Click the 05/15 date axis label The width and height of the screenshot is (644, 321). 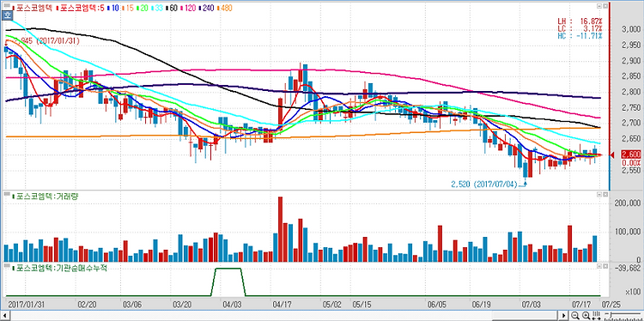point(361,305)
